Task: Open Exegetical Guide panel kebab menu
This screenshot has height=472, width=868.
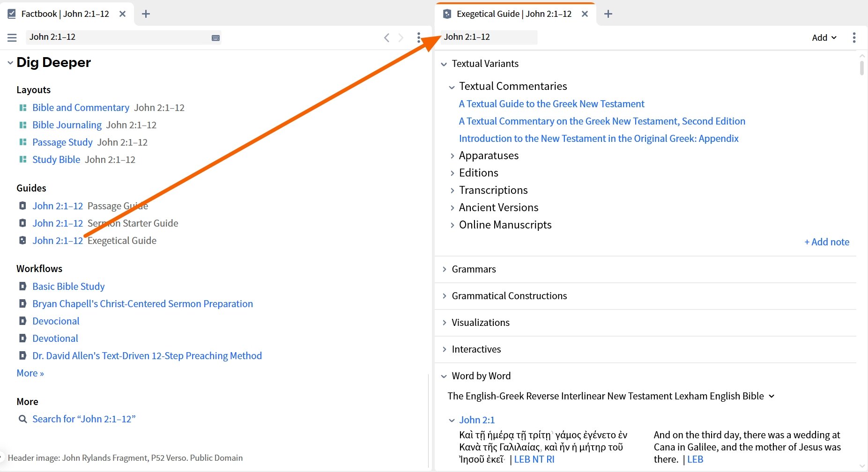Action: click(854, 37)
